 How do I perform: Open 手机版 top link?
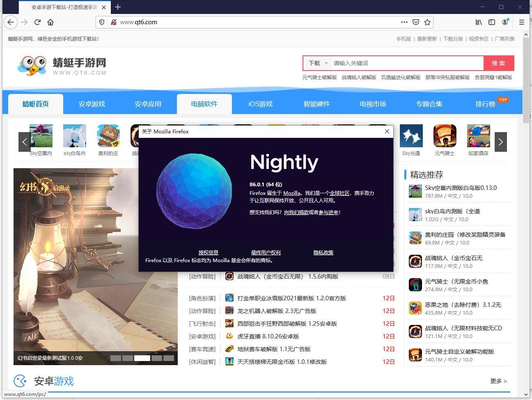coord(404,39)
